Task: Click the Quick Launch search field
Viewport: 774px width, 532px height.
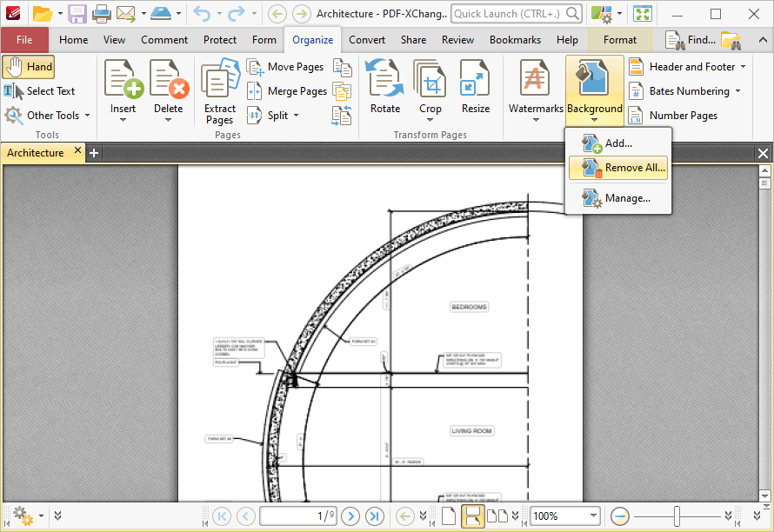Action: click(x=509, y=14)
